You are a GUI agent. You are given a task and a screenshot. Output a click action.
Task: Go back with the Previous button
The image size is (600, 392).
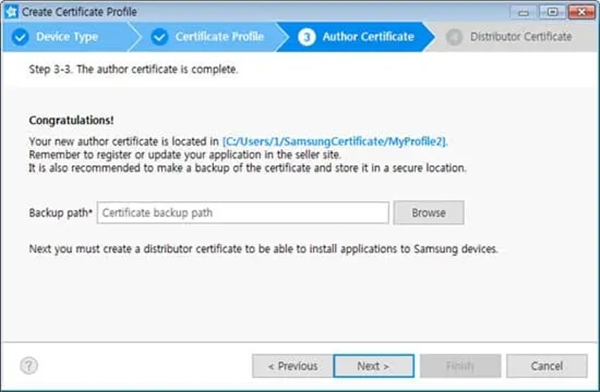point(293,366)
